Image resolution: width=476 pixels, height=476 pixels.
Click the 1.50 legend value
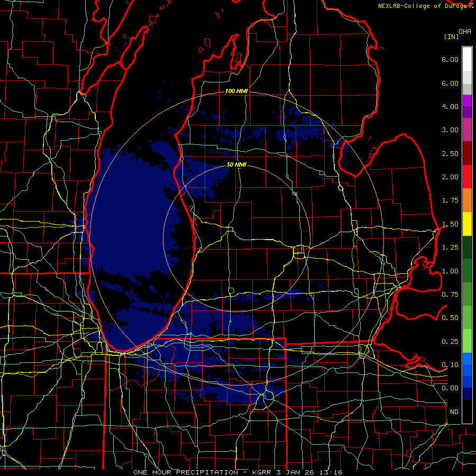(450, 224)
